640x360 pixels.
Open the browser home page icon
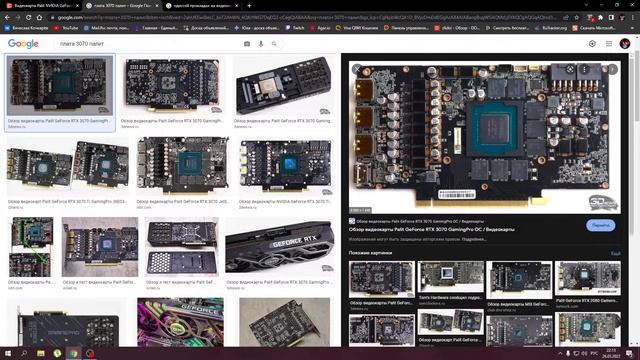click(x=39, y=18)
